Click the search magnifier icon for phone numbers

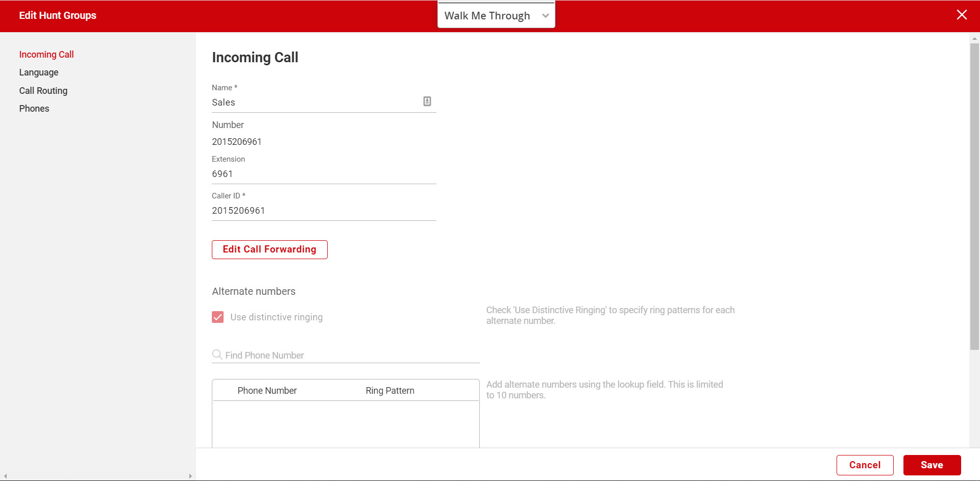click(x=217, y=355)
